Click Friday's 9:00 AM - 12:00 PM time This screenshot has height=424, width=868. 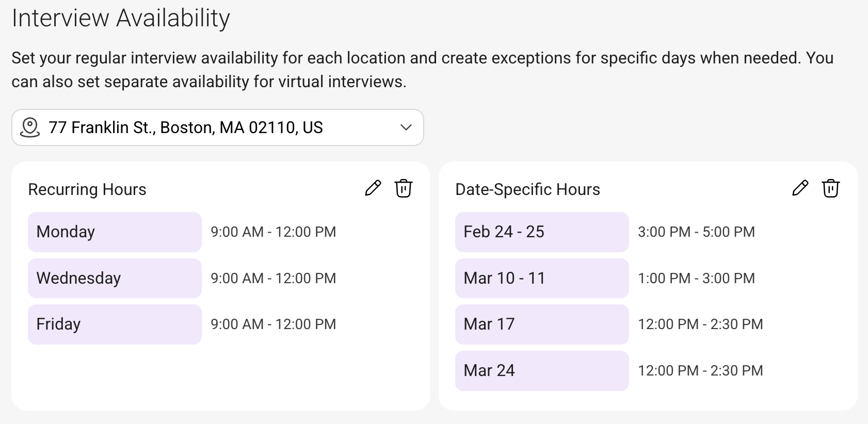click(x=273, y=324)
